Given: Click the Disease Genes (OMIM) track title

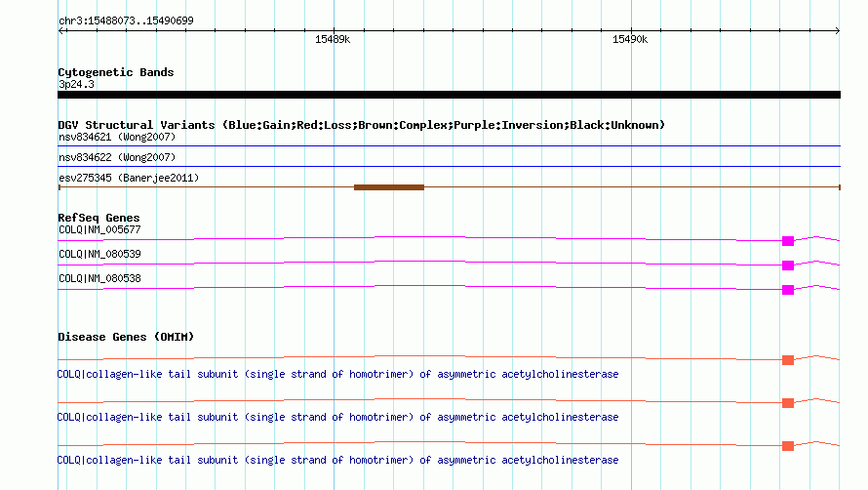Looking at the screenshot, I should tap(126, 337).
